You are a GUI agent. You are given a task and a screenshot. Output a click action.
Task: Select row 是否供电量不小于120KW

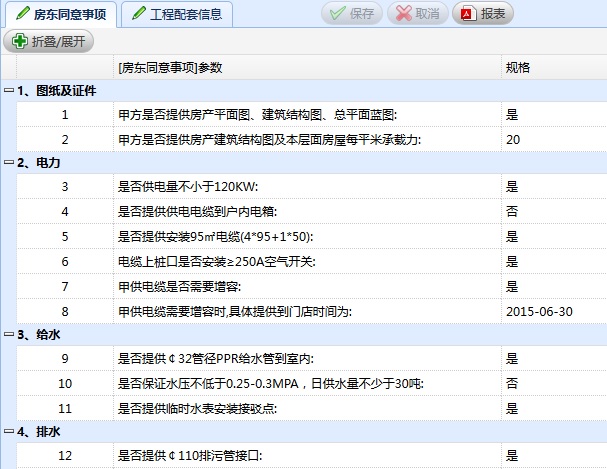point(312,187)
